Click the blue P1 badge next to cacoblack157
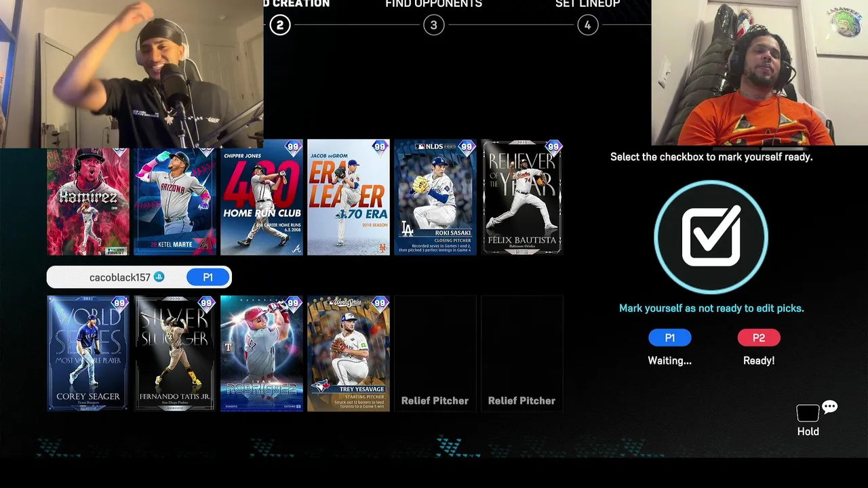Image resolution: width=868 pixels, height=488 pixels. (x=208, y=277)
